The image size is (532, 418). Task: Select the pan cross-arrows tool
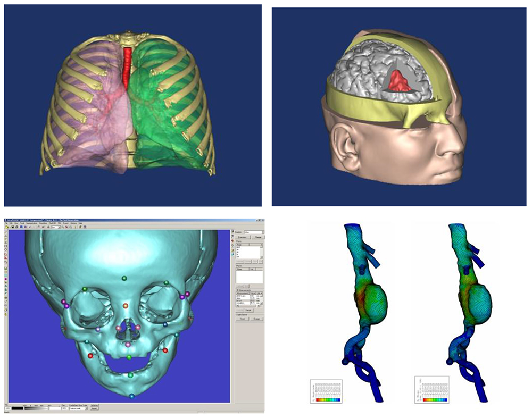[x=49, y=227]
